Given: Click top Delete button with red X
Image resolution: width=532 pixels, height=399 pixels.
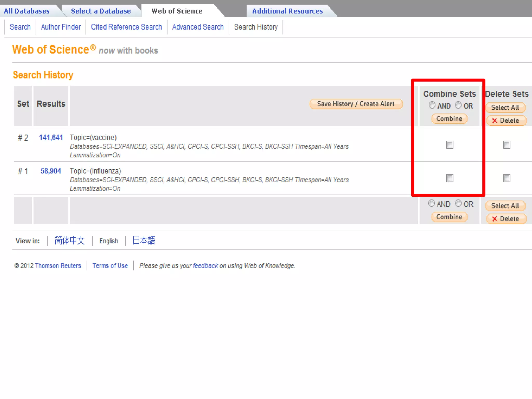Looking at the screenshot, I should tap(506, 121).
